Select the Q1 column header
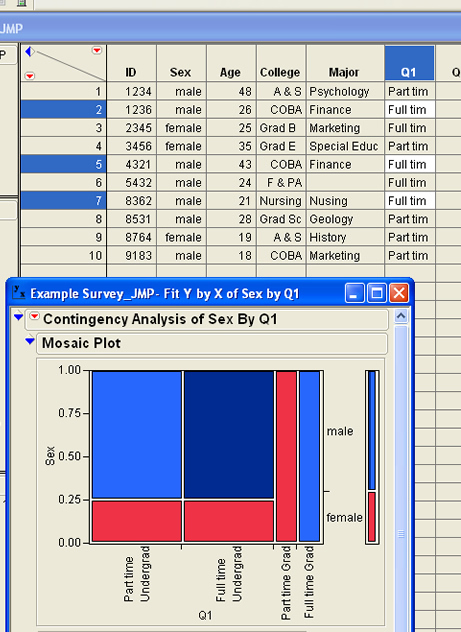Viewport: 461px width, 632px height. click(x=409, y=63)
